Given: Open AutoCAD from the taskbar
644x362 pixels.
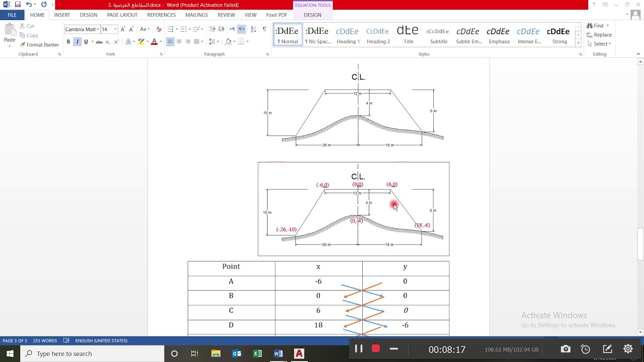Looking at the screenshot, I should [x=299, y=353].
